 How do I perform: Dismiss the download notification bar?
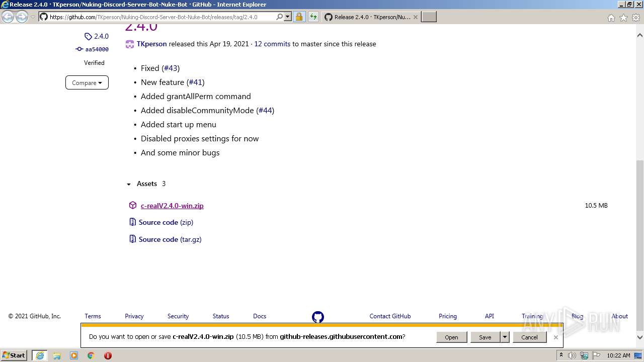[556, 337]
